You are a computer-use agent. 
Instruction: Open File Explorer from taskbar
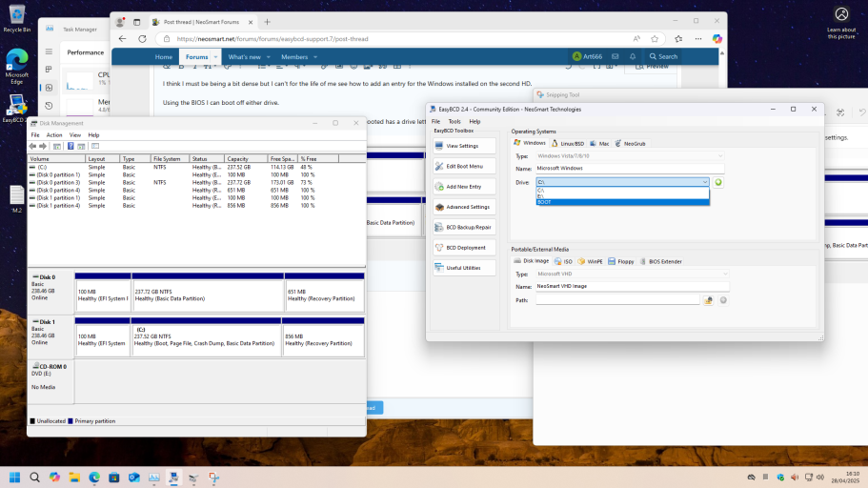tap(74, 478)
